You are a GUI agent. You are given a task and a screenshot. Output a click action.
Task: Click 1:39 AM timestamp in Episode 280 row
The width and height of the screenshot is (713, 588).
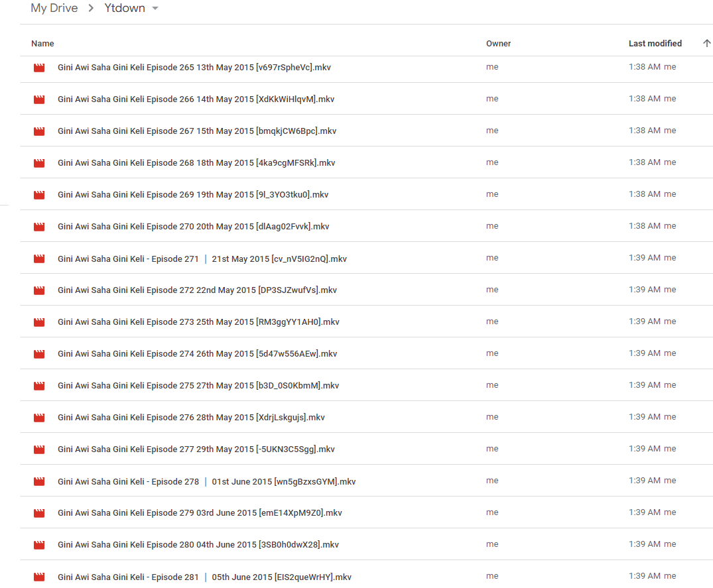coord(644,544)
